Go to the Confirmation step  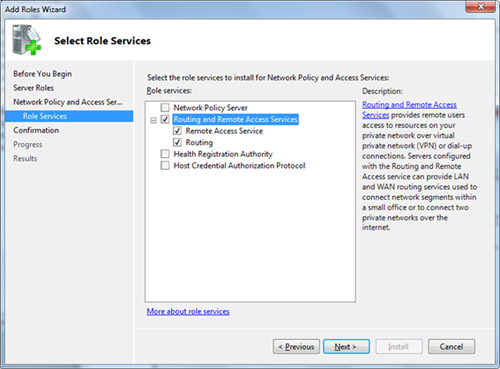point(36,130)
